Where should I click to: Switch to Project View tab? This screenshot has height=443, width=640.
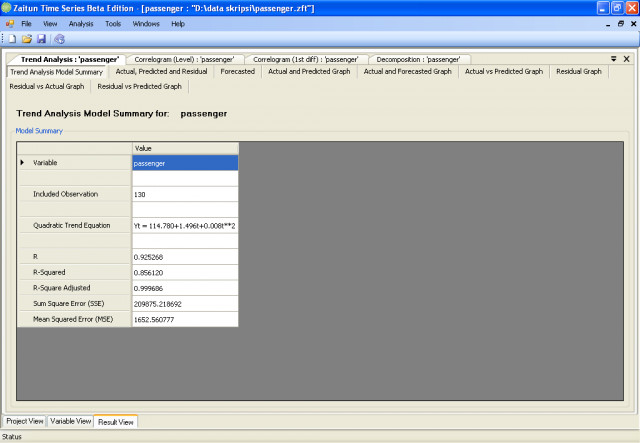pyautogui.click(x=24, y=421)
